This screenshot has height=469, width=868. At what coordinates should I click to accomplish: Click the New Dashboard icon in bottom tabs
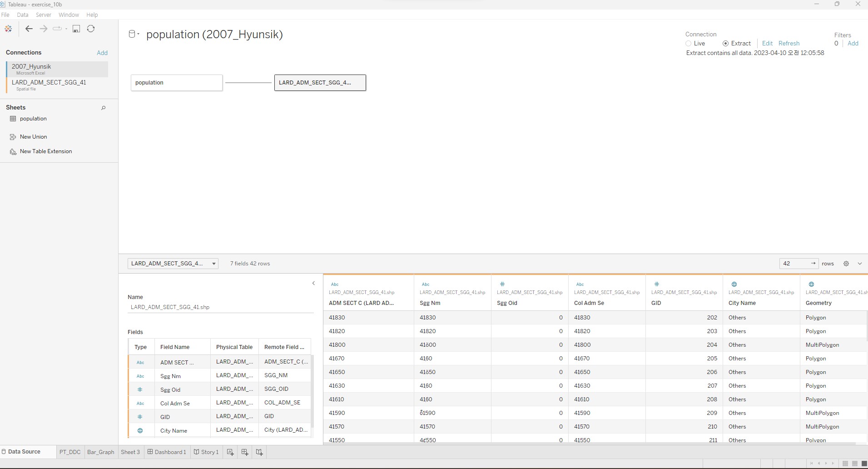click(245, 452)
